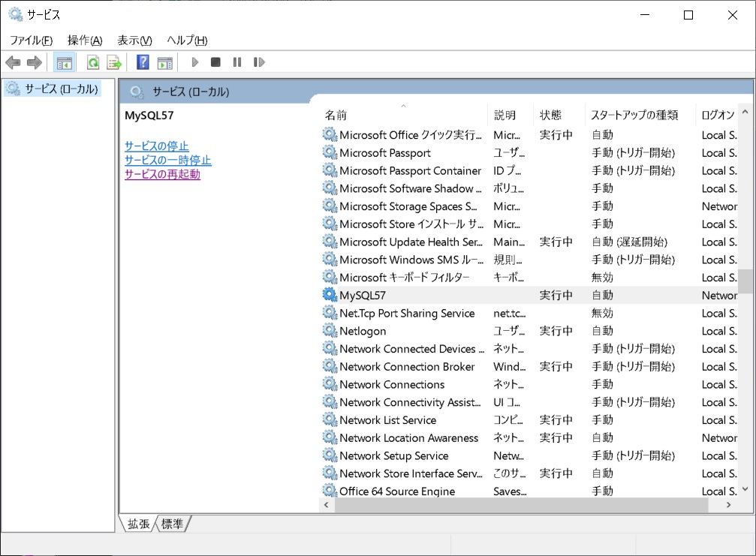Switch to the 標準 tab
The width and height of the screenshot is (756, 556).
click(172, 524)
